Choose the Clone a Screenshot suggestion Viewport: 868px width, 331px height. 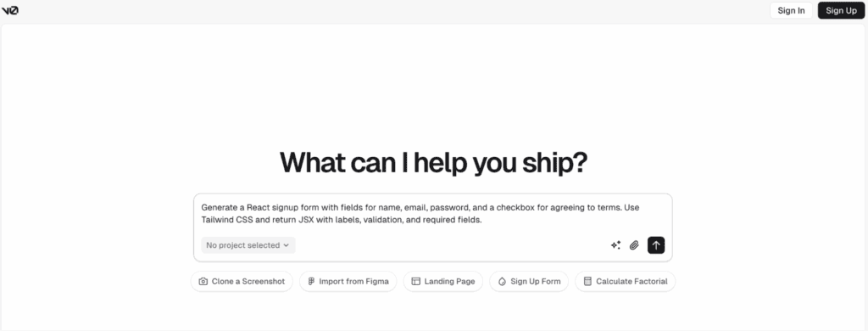tap(242, 282)
